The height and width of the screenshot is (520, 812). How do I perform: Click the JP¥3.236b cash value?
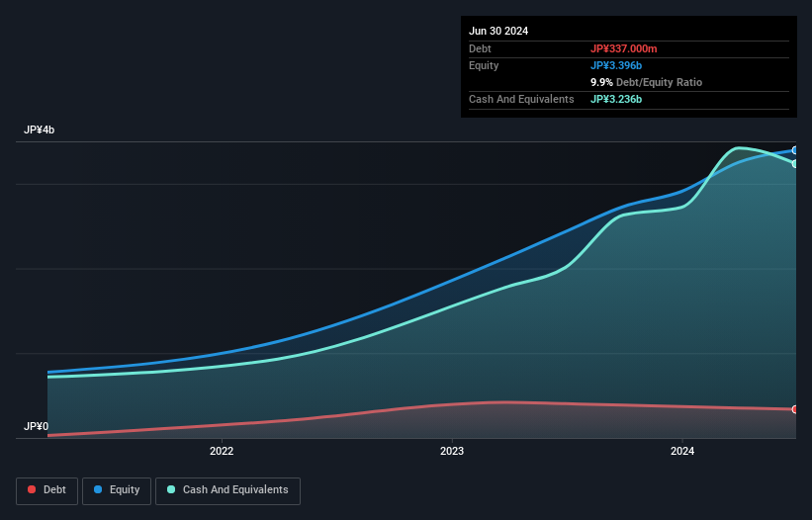click(616, 99)
